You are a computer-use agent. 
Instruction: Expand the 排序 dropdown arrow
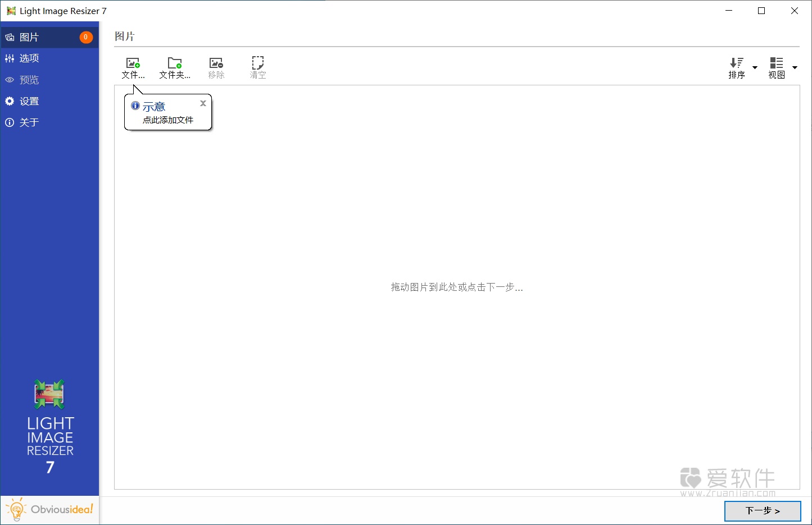(x=755, y=67)
